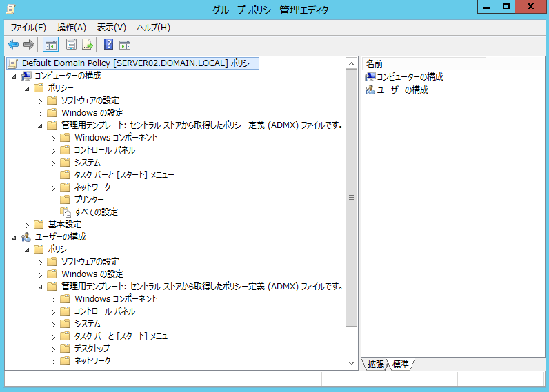
Task: Expand computer ネットワーク folder
Action: (53, 188)
